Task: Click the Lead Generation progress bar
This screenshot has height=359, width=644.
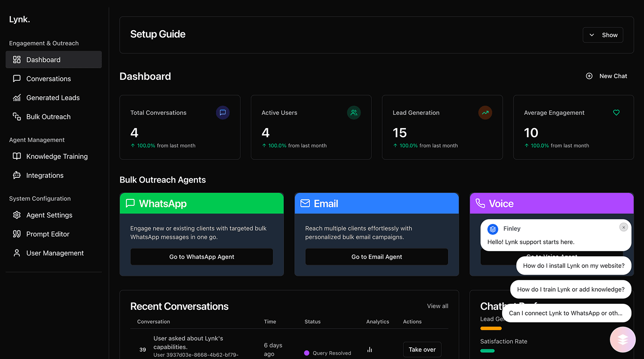Action: point(491,328)
